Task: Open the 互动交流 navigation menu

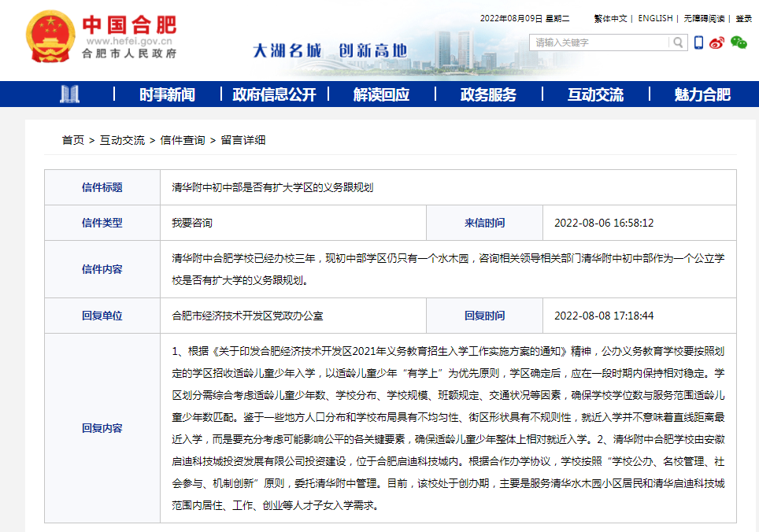Action: point(595,94)
